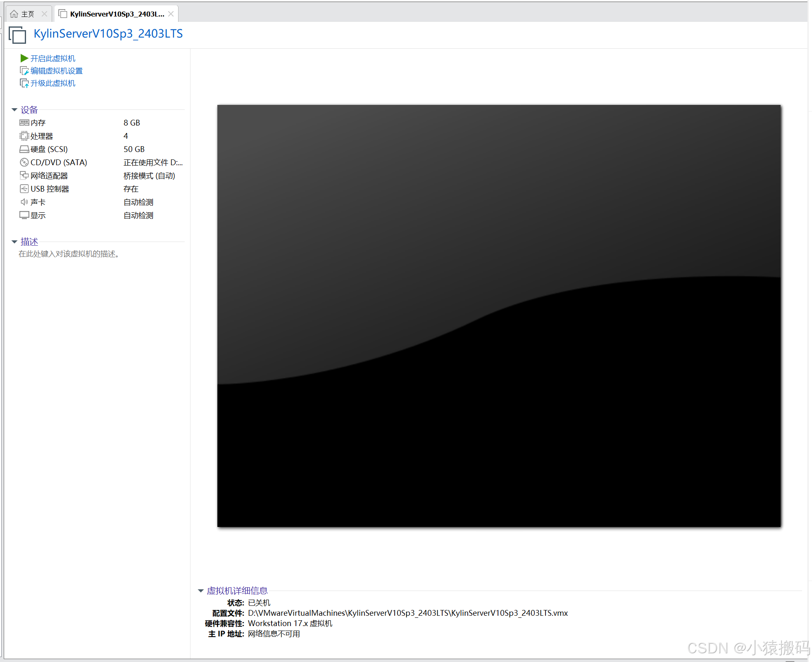Click the edit VM settings icon

click(24, 71)
